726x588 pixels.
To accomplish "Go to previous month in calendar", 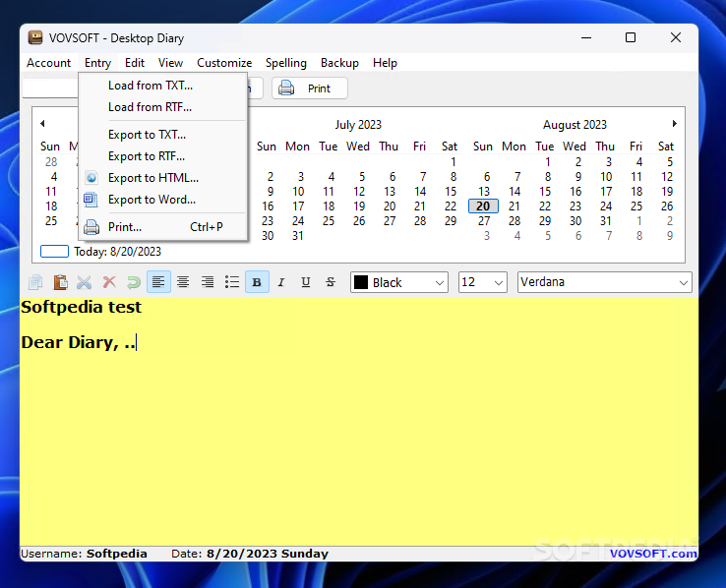I will (42, 124).
